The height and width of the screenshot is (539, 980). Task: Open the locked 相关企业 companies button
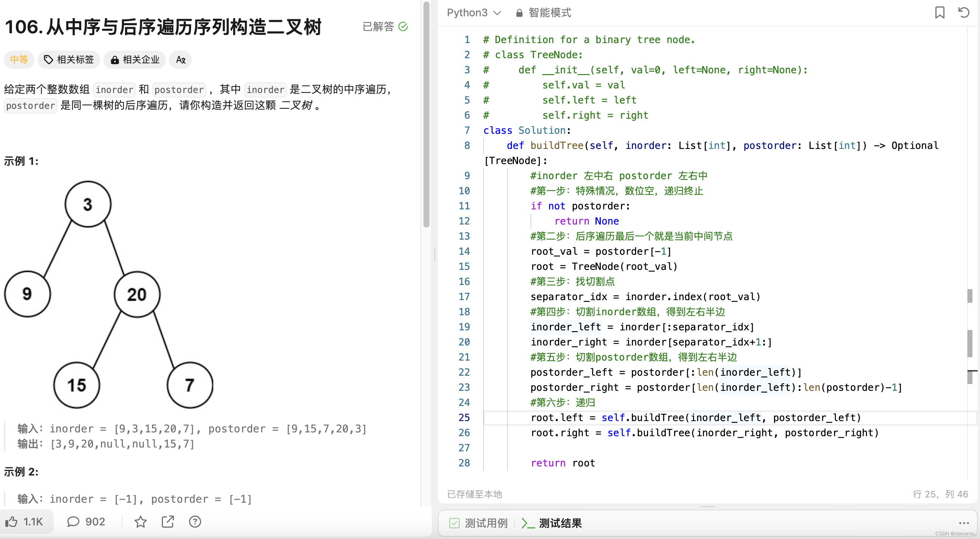point(135,59)
